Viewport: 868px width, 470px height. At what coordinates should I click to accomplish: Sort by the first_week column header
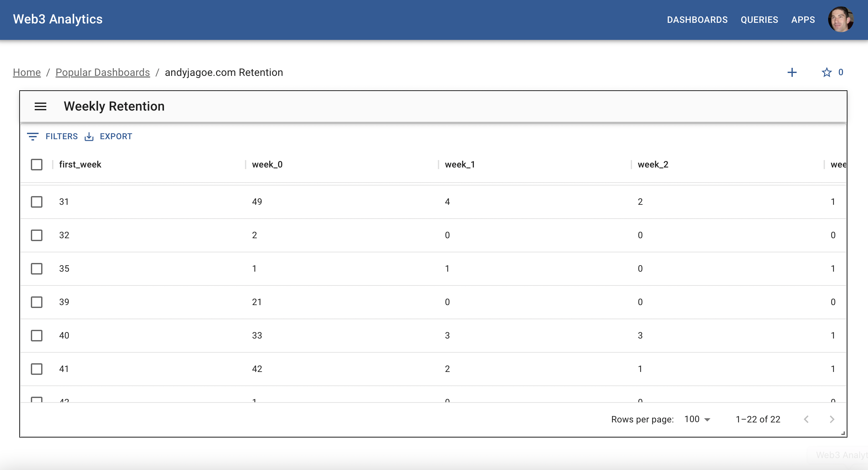[x=80, y=164]
